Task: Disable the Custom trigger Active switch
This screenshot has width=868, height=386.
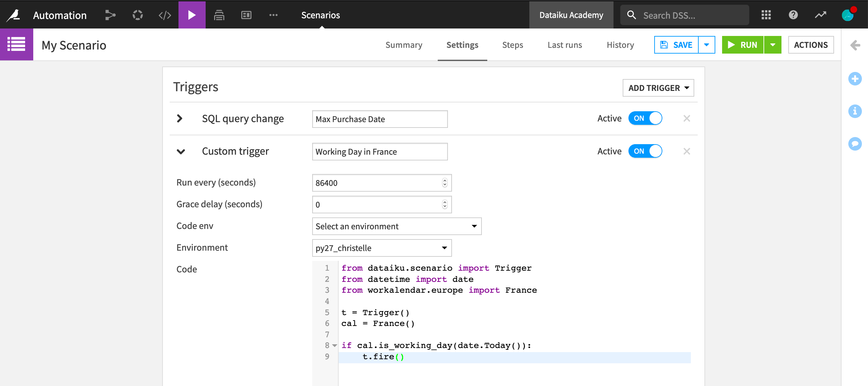Action: (x=645, y=151)
